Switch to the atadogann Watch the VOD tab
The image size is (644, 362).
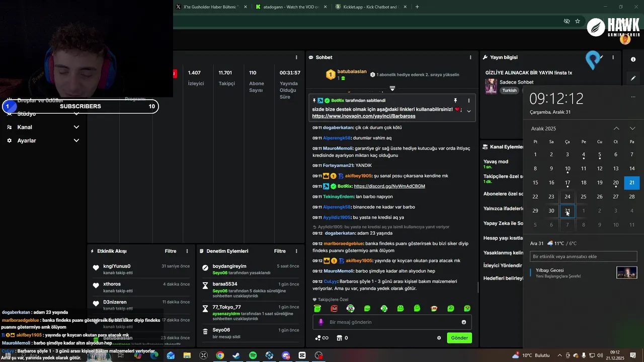(x=291, y=7)
